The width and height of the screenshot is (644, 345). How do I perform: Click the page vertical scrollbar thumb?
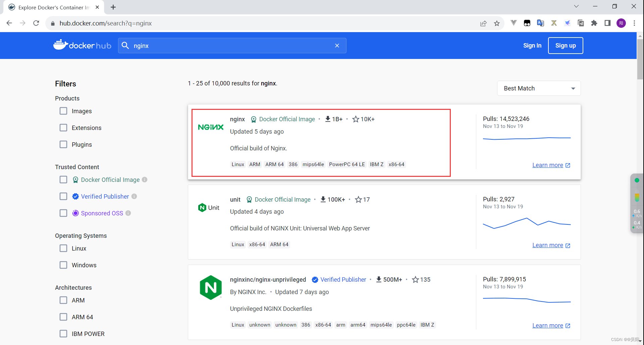[x=640, y=59]
